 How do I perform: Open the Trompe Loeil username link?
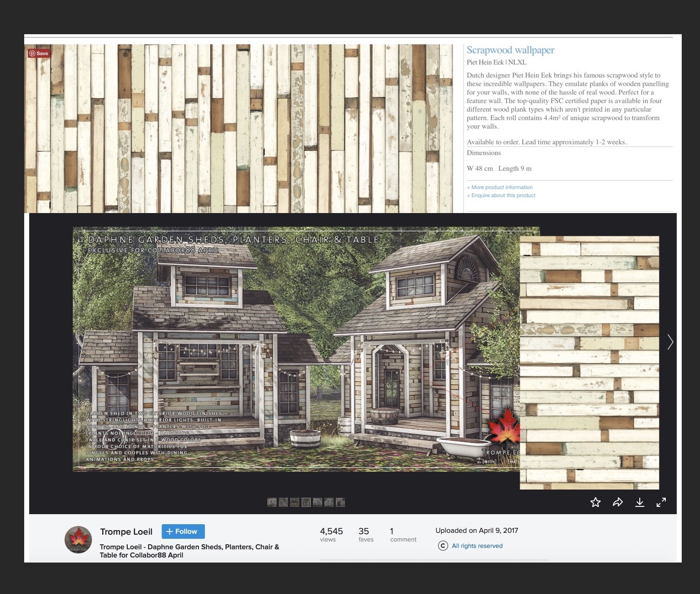[x=126, y=532]
